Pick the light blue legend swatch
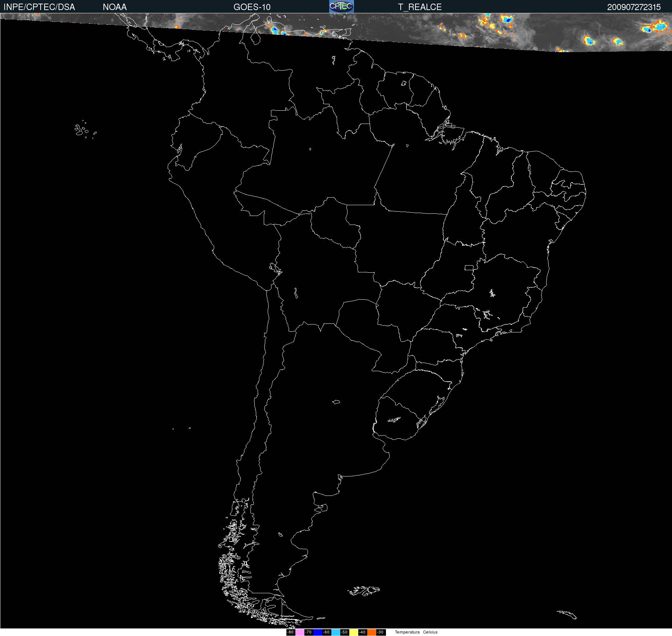This screenshot has height=636, width=672. click(x=336, y=632)
